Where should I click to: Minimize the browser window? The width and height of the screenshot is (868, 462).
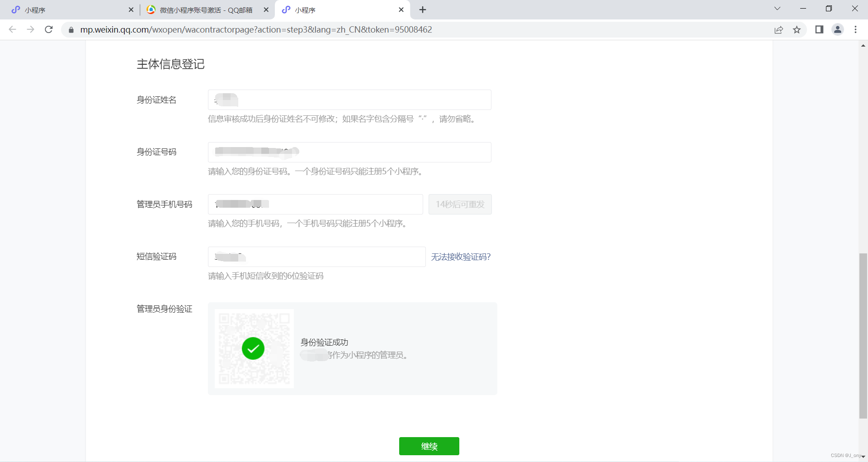(x=803, y=9)
